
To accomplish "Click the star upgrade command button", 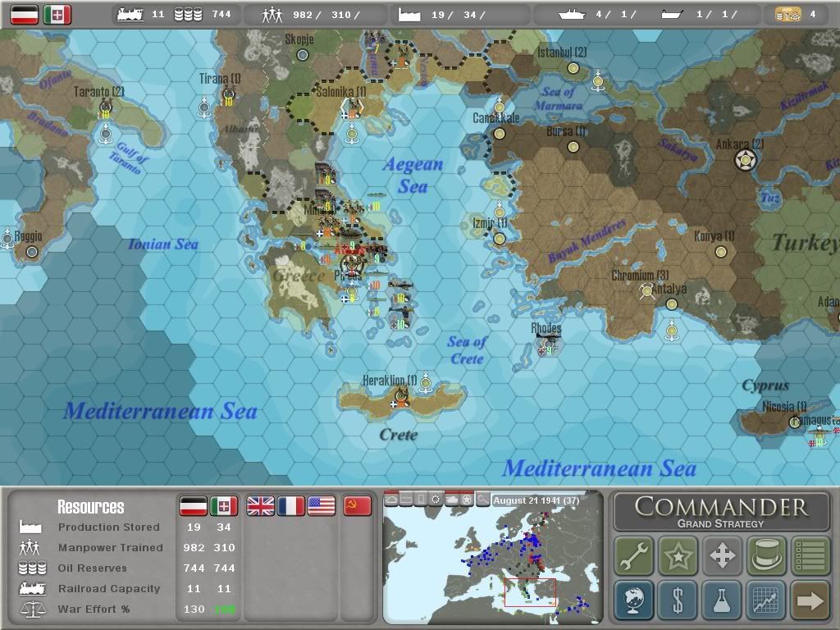I will pyautogui.click(x=678, y=555).
